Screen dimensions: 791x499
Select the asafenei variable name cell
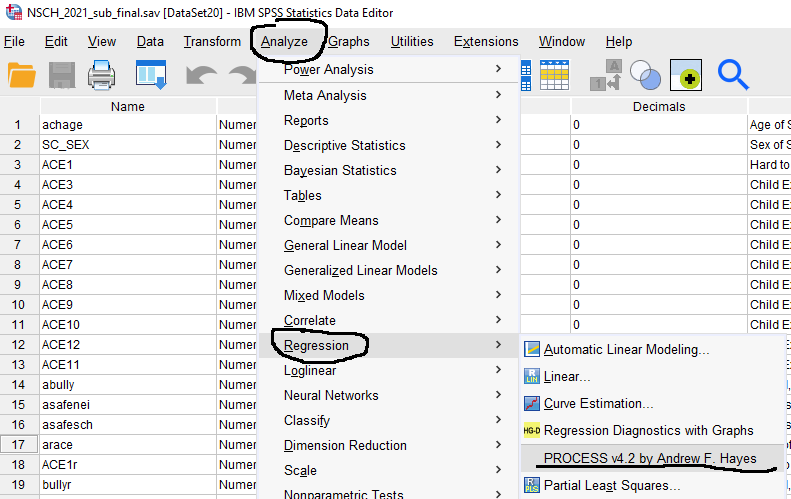coord(128,405)
